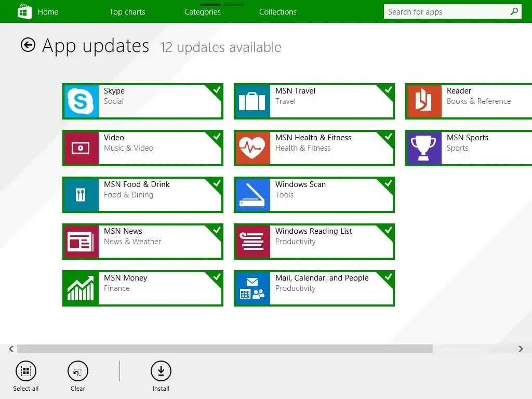The height and width of the screenshot is (399, 532).
Task: Click the scrollbar left arrow
Action: (x=11, y=349)
